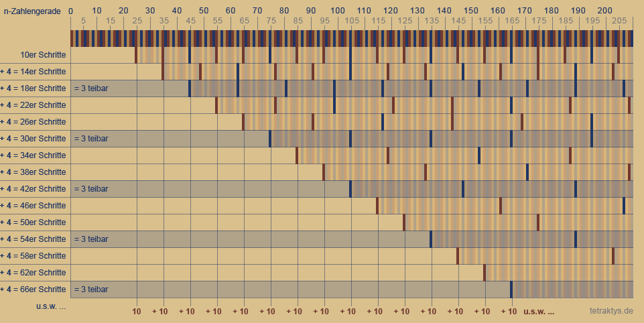Screen dimensions: 644x323
Task: Click the + 4 = 54er Schritte label
Action: tap(34, 239)
